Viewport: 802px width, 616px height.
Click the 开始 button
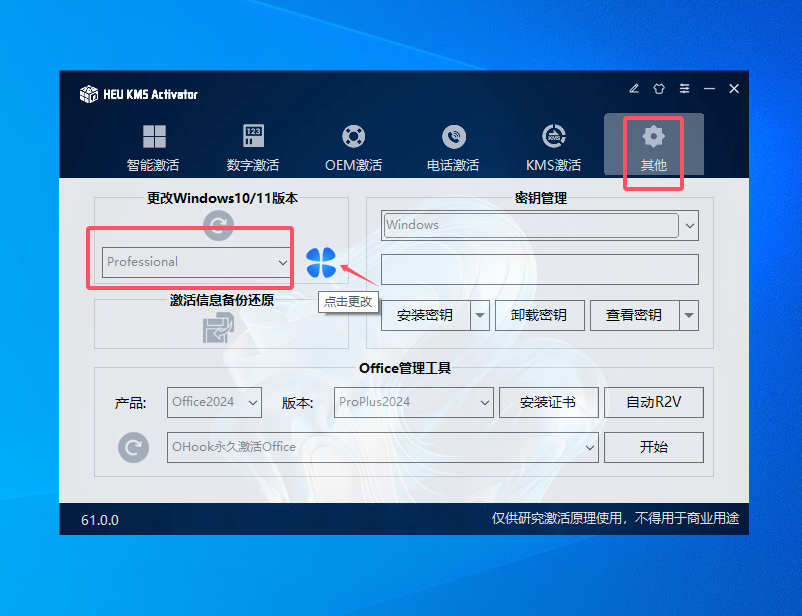pos(653,447)
